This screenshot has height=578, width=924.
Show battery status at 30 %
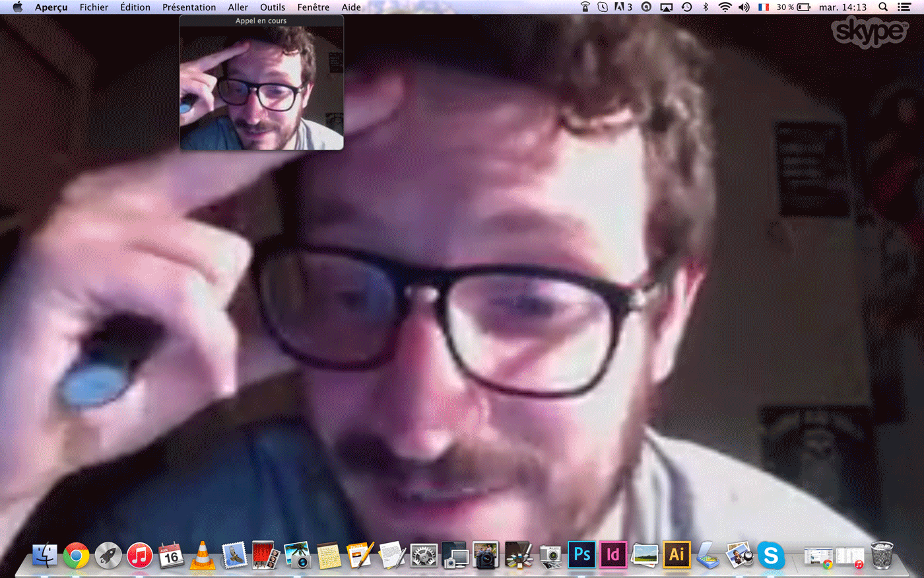[793, 7]
